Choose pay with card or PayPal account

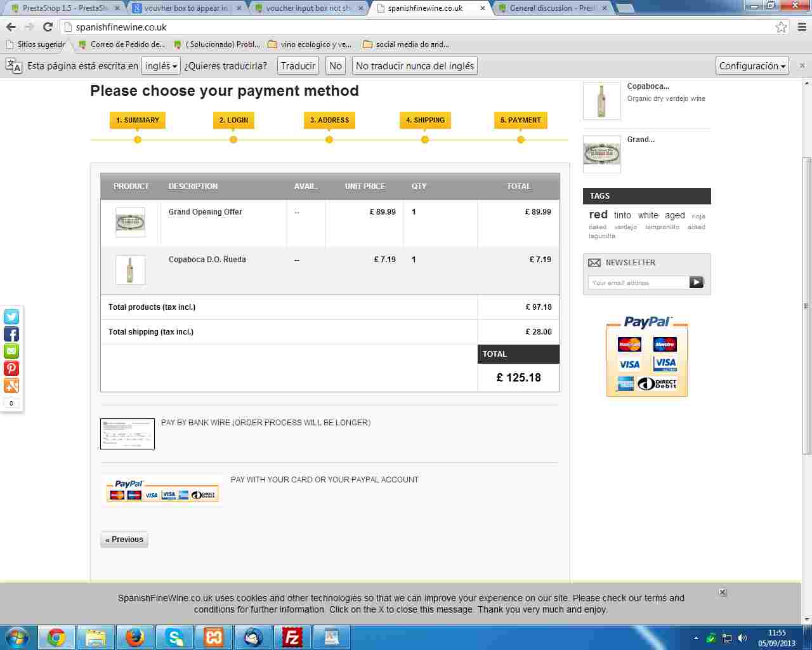pyautogui.click(x=325, y=480)
